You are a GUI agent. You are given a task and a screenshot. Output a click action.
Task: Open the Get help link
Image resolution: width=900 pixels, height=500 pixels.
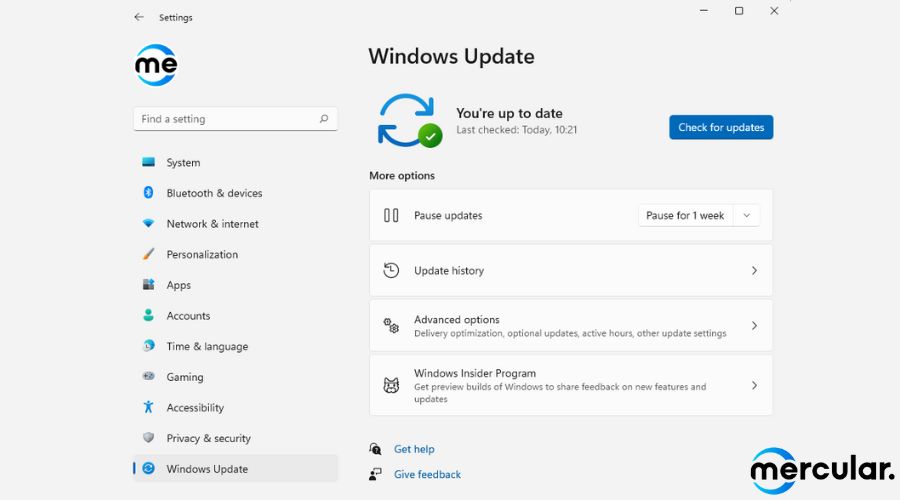pos(414,449)
